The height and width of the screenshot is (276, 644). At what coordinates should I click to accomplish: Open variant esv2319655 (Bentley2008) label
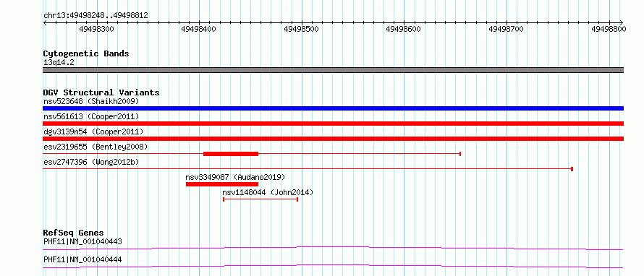tap(96, 147)
